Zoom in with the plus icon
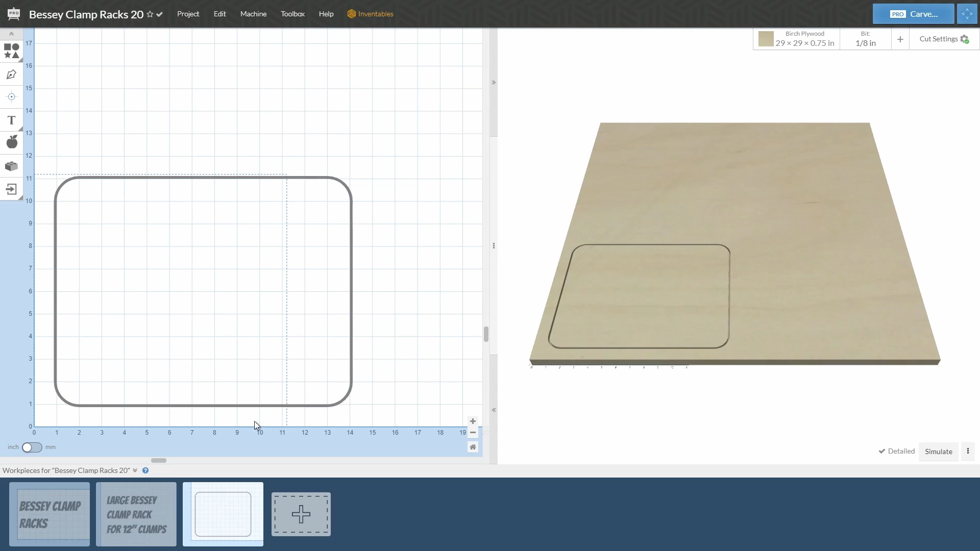980x551 pixels. pos(473,421)
